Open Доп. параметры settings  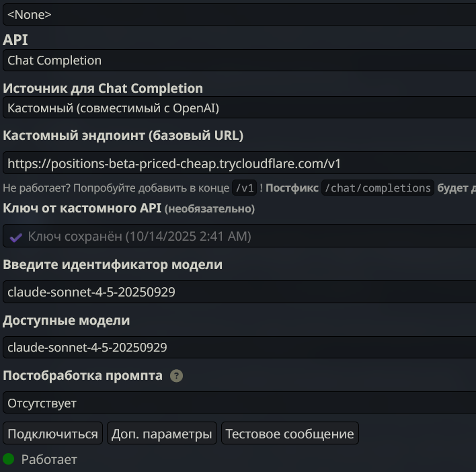click(x=162, y=434)
